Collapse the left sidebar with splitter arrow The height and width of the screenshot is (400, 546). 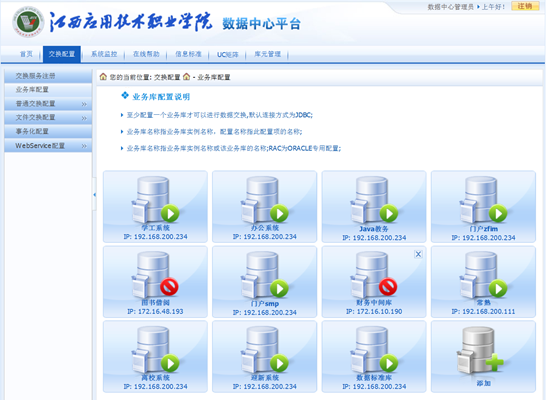(x=94, y=195)
